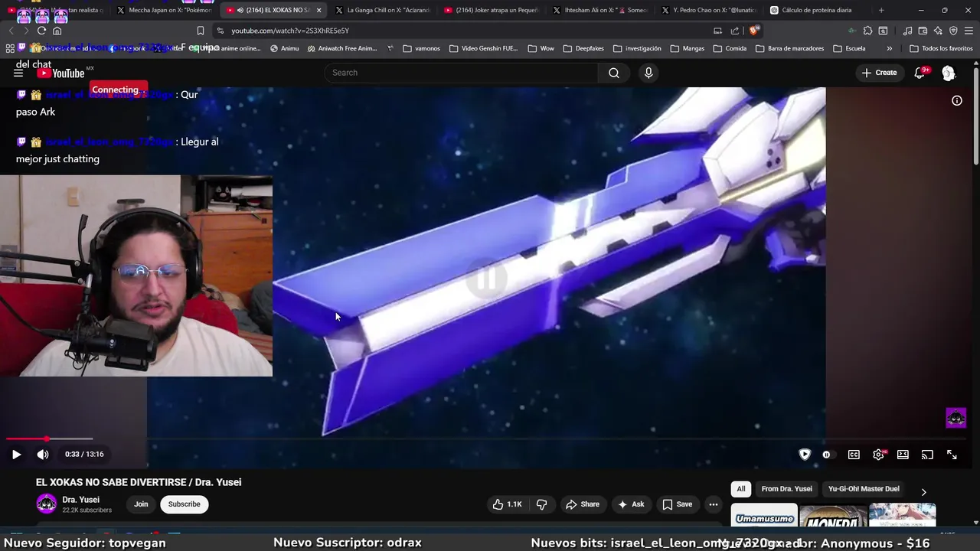
Task: Open the Animu bookmark
Action: click(x=285, y=48)
